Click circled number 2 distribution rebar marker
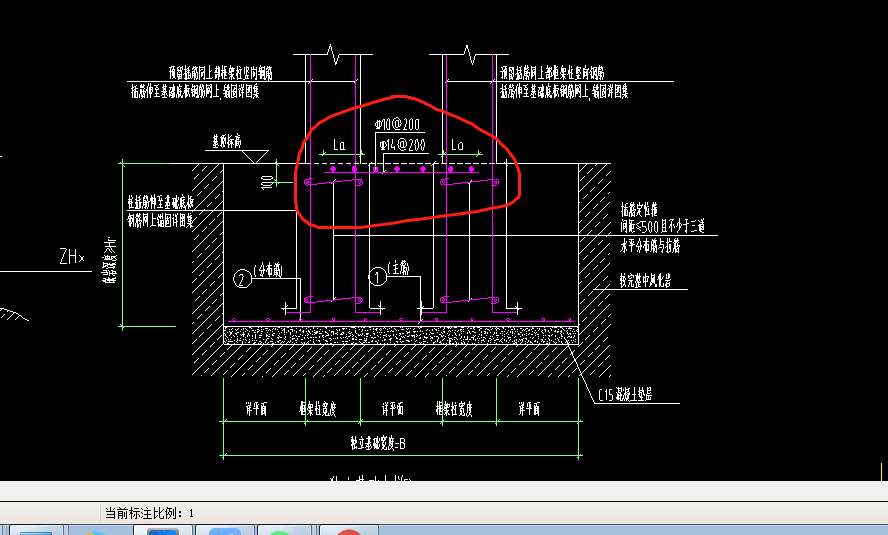Image resolution: width=888 pixels, height=535 pixels. (242, 279)
